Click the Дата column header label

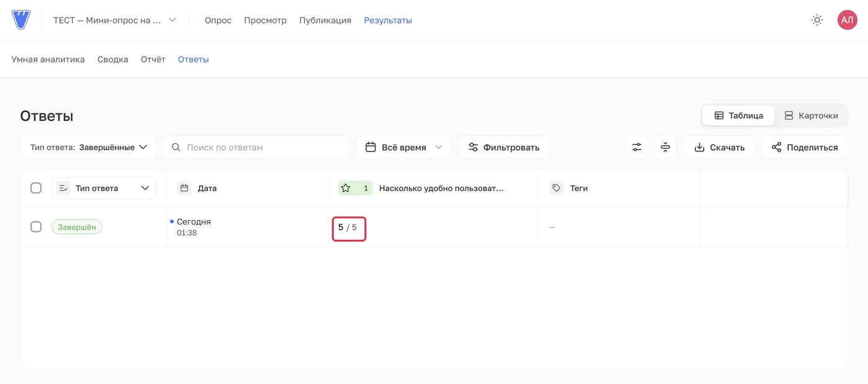tap(207, 188)
